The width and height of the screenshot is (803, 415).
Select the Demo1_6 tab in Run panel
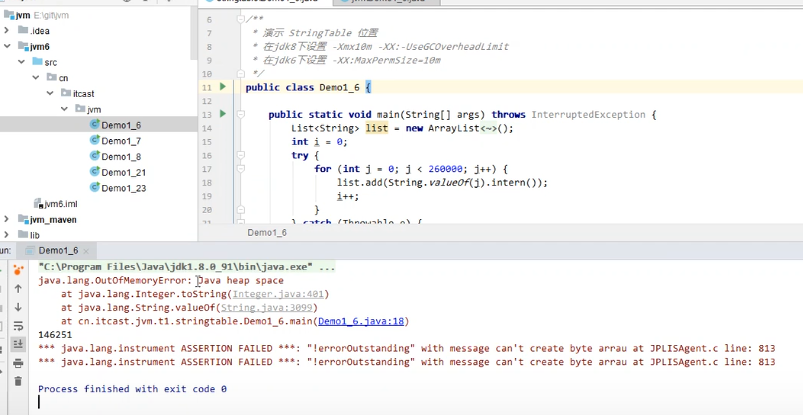(58, 251)
